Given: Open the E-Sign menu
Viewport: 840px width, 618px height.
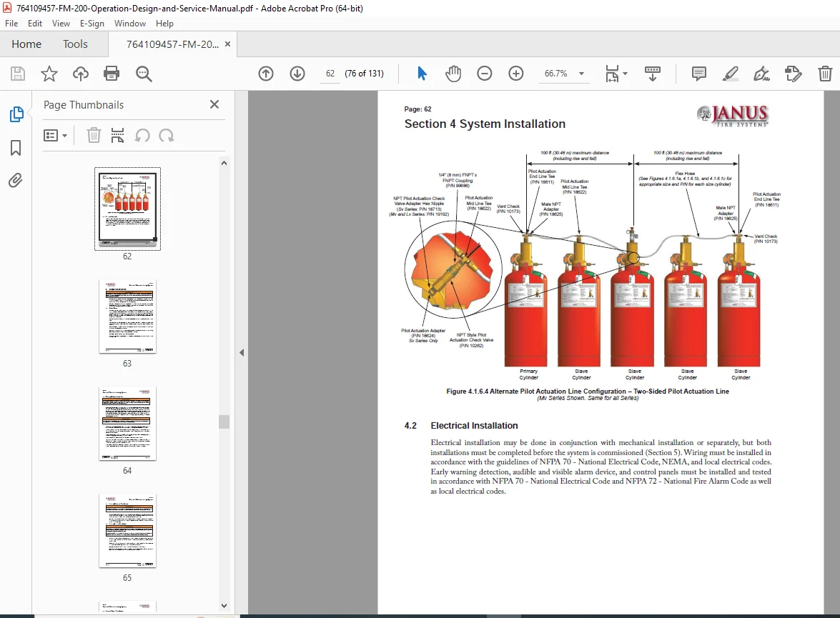Looking at the screenshot, I should click(x=92, y=24).
